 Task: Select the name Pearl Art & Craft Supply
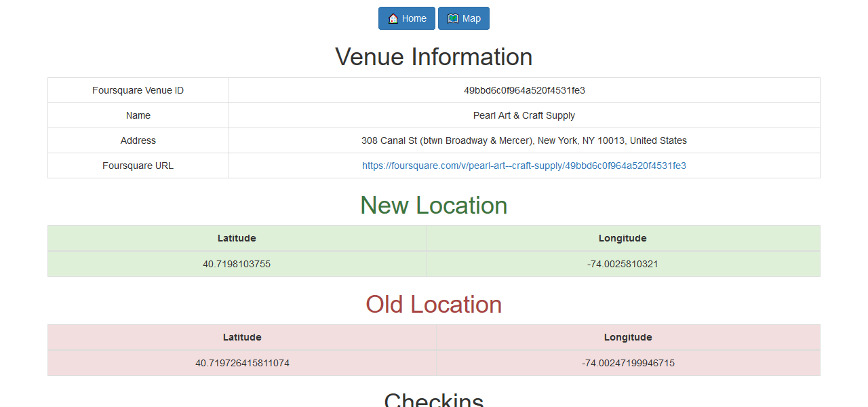pyautogui.click(x=524, y=115)
